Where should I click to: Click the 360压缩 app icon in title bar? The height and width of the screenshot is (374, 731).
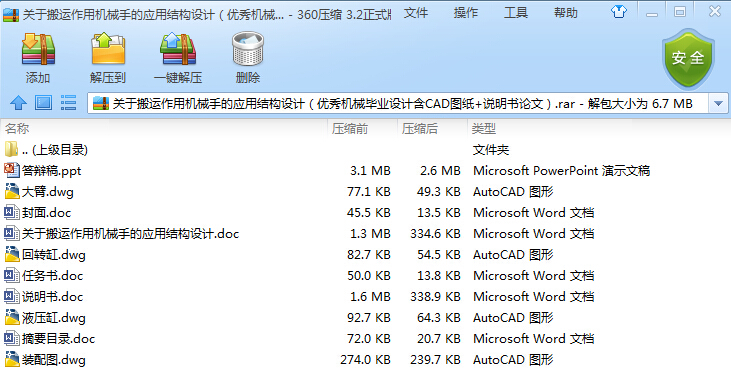11,14
